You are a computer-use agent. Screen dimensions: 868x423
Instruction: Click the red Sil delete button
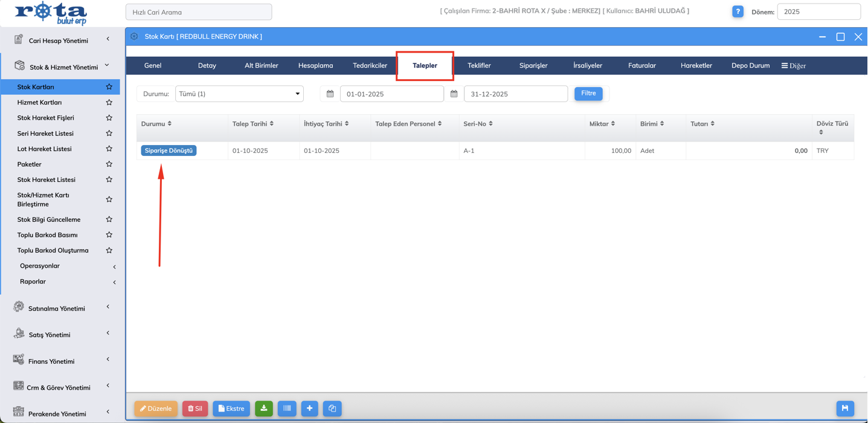point(195,408)
